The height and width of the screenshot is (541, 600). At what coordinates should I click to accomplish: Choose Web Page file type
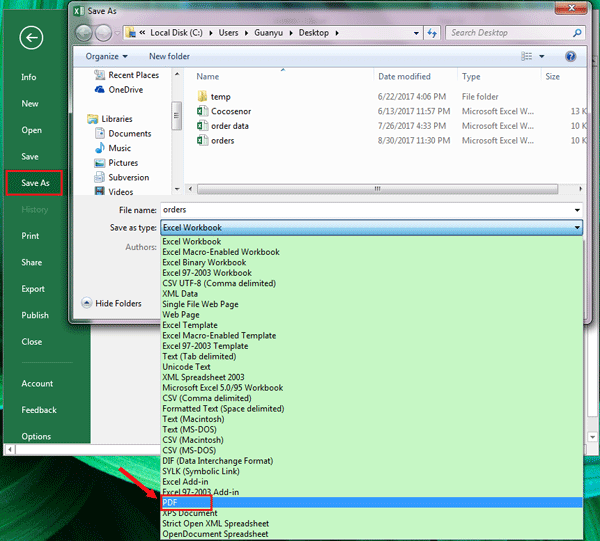pos(372,315)
